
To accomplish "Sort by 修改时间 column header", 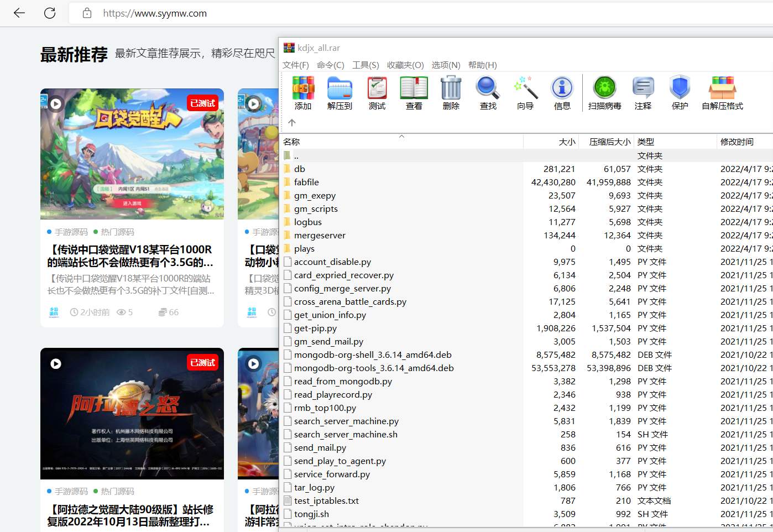I will 737,142.
